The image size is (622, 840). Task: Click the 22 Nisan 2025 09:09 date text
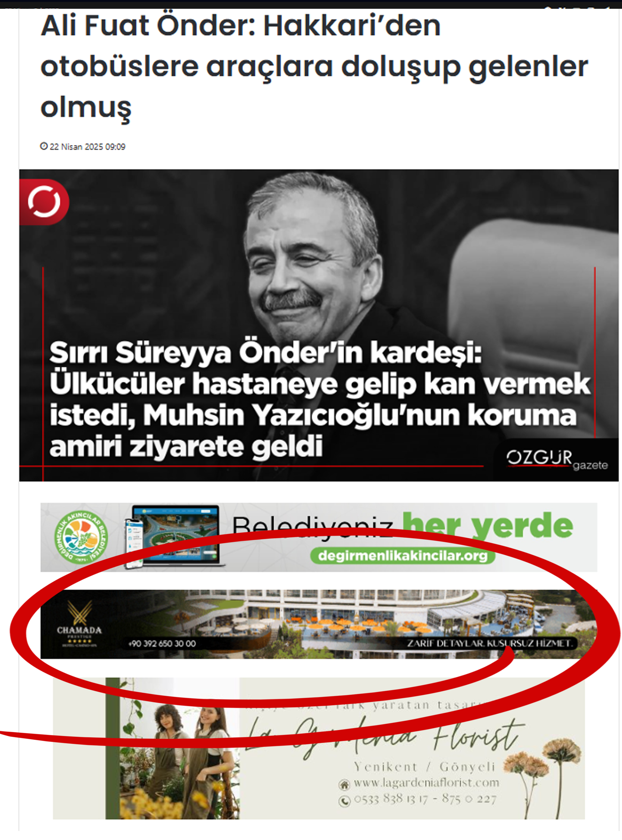click(87, 147)
